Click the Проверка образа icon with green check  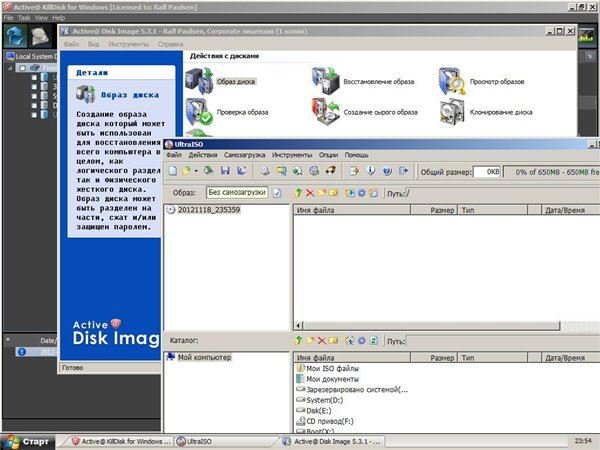pyautogui.click(x=199, y=112)
